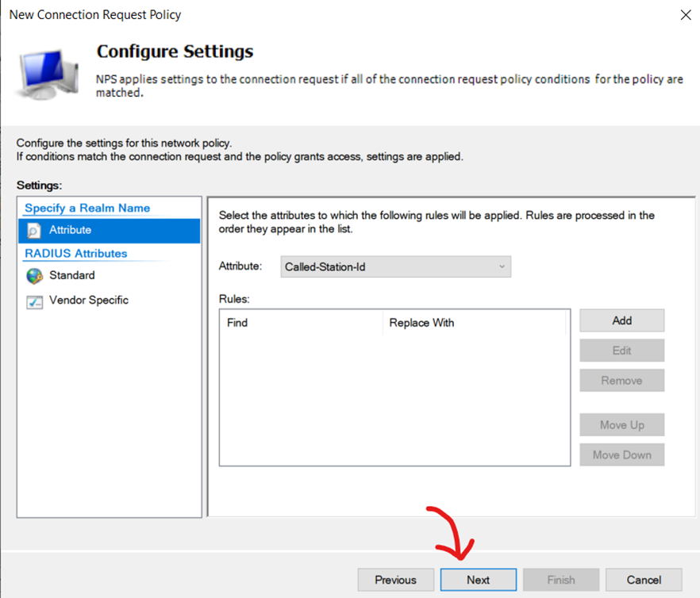
Task: Select Standard under RADIUS Attributes
Action: 72,275
